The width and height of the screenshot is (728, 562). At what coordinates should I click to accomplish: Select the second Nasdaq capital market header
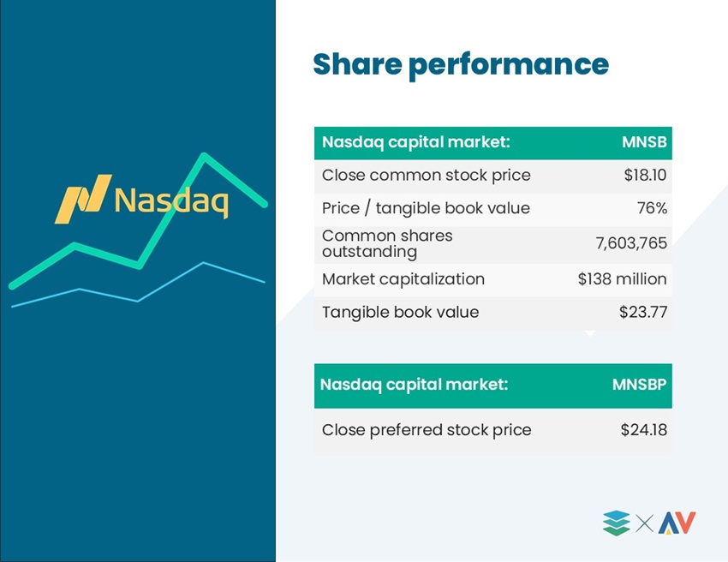tap(493, 386)
